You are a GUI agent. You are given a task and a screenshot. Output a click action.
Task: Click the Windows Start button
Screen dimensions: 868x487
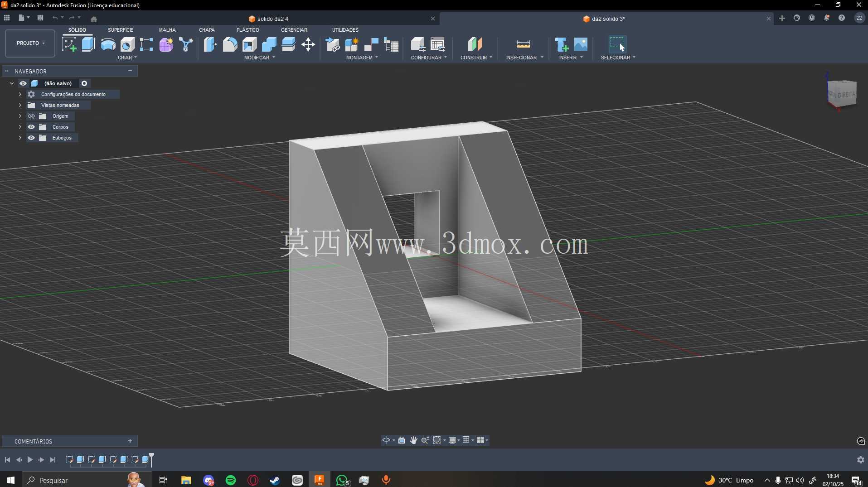pos(11,480)
